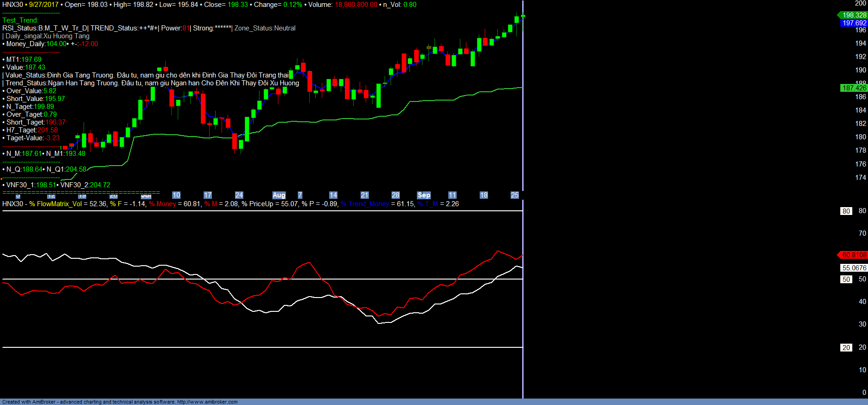This screenshot has width=868, height=405.
Task: Click the September 18 date axis marker
Action: click(483, 195)
